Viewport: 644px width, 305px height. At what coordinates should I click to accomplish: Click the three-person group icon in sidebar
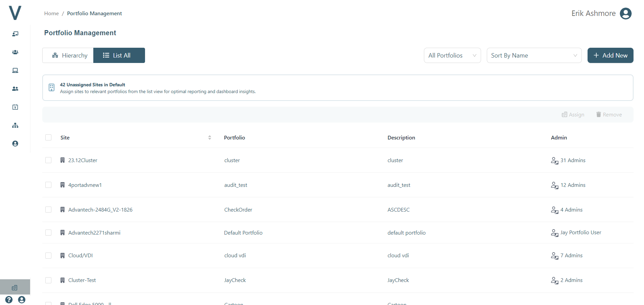coord(15,52)
